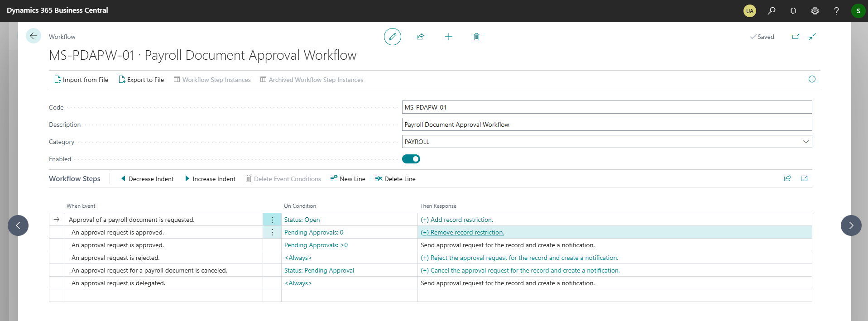Screen dimensions: 868x321
Task: Click the pencil edit icon
Action: coord(392,37)
